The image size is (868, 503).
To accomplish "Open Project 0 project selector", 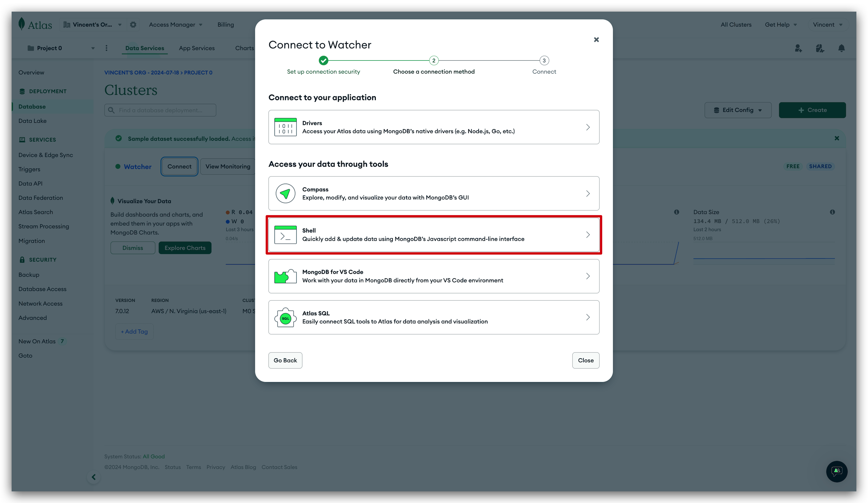I will pyautogui.click(x=61, y=48).
